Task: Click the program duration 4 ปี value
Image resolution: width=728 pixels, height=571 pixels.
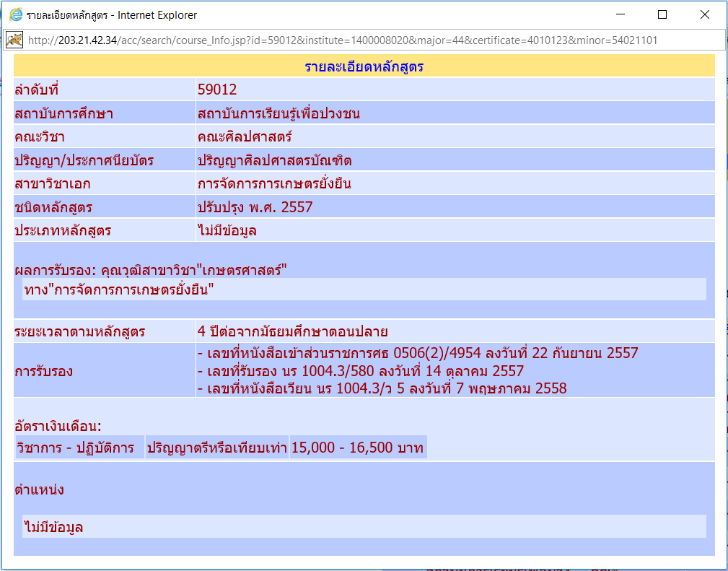Action: point(293,332)
